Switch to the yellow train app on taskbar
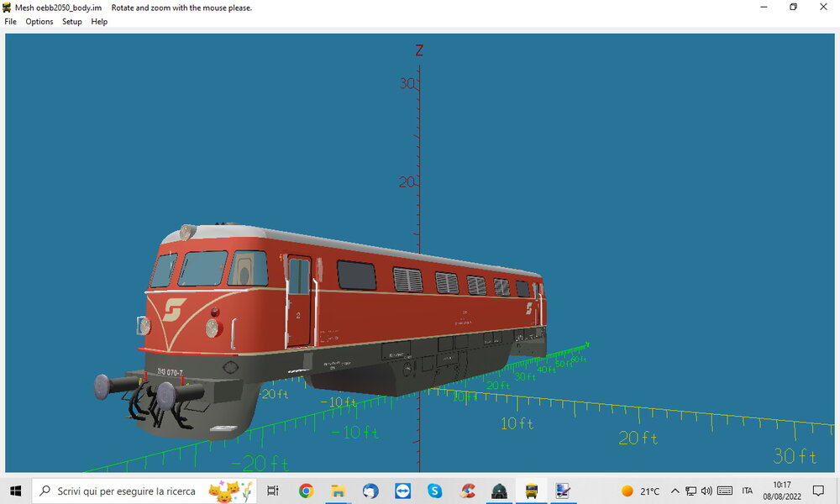 [532, 491]
